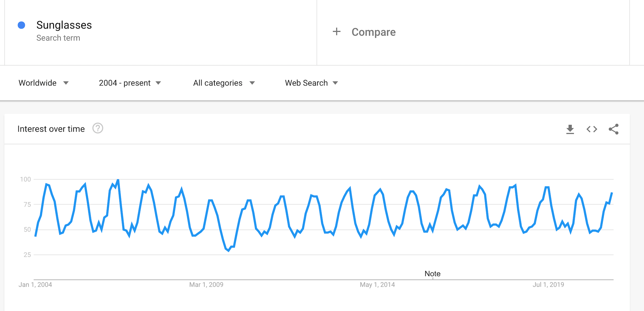This screenshot has width=644, height=311.
Task: Click the Search term subtitle label
Action: point(58,38)
